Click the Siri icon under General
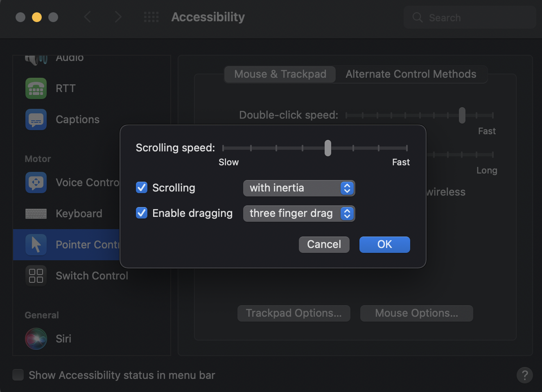Image resolution: width=542 pixels, height=392 pixels. point(36,339)
